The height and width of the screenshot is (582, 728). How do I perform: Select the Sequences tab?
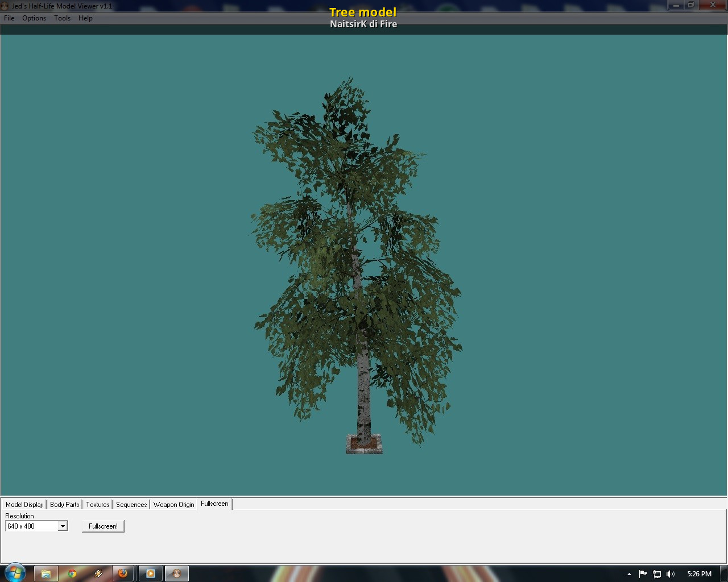pos(131,505)
